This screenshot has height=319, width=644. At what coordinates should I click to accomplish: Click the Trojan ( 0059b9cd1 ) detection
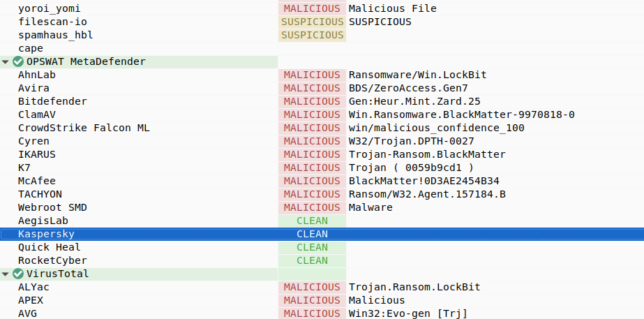(412, 168)
